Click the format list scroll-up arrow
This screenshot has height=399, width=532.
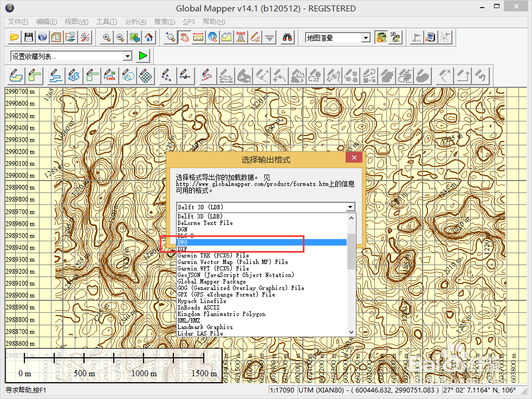(x=352, y=218)
